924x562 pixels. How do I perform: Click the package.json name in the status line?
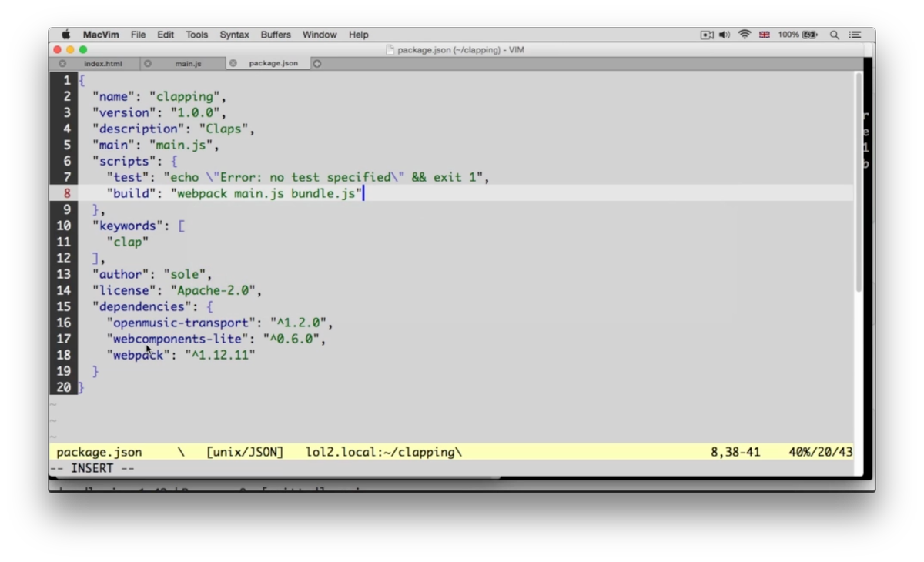[x=99, y=452]
